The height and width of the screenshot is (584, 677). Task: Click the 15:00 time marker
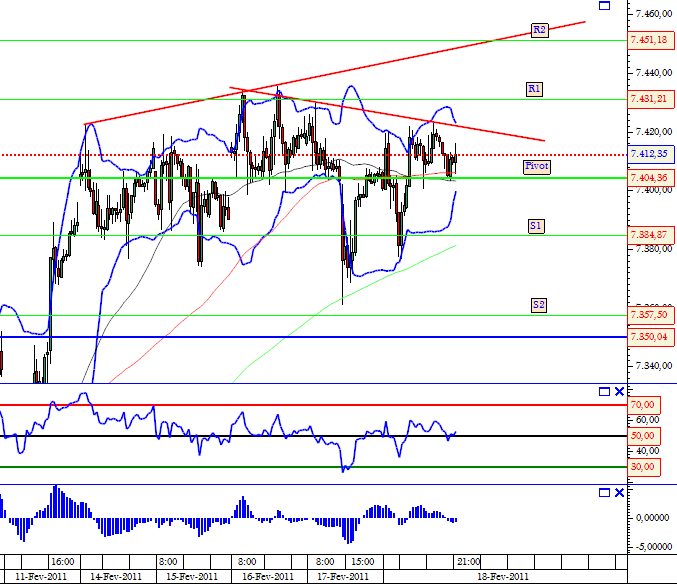click(363, 562)
